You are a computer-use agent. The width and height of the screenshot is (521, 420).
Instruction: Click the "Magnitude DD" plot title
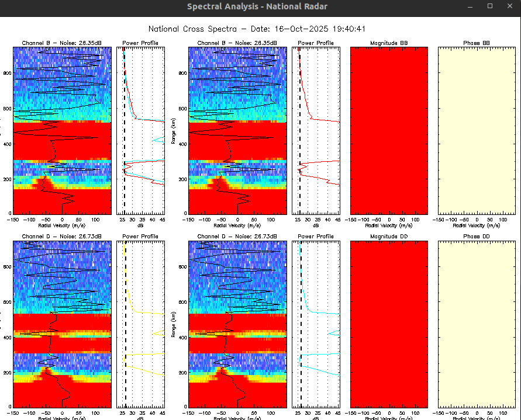(389, 237)
